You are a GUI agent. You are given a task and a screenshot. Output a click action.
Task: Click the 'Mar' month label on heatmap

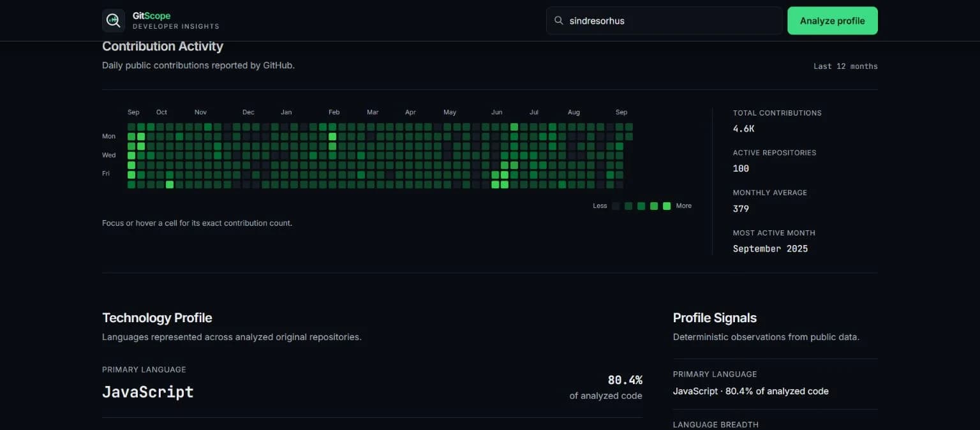pyautogui.click(x=373, y=112)
